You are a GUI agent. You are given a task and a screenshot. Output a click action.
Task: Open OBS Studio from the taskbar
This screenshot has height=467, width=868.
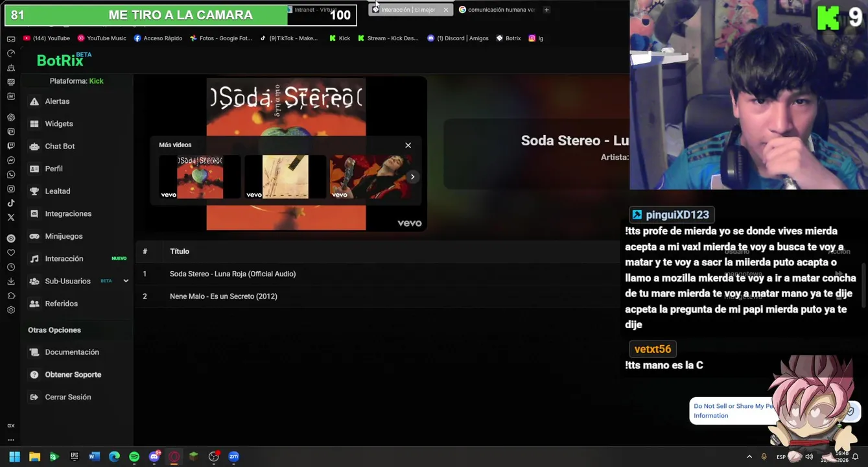point(214,457)
